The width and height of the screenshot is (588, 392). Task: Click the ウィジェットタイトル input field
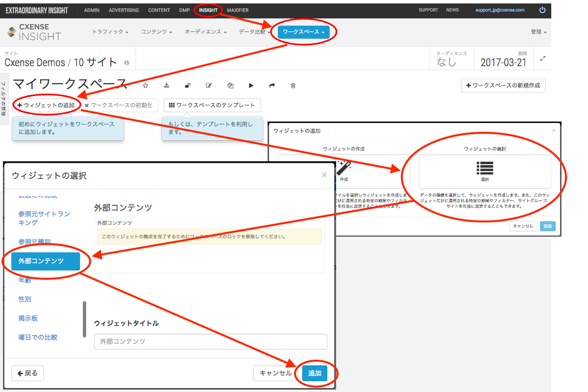tap(210, 342)
